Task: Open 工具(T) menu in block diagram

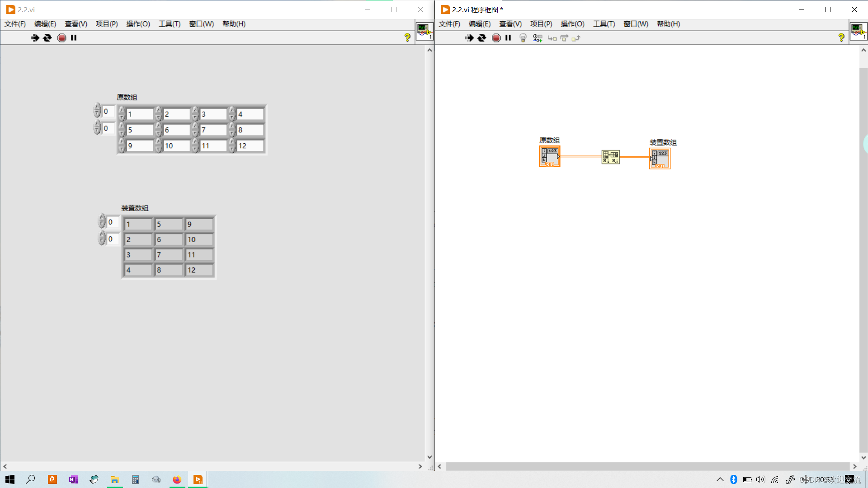Action: (x=604, y=24)
